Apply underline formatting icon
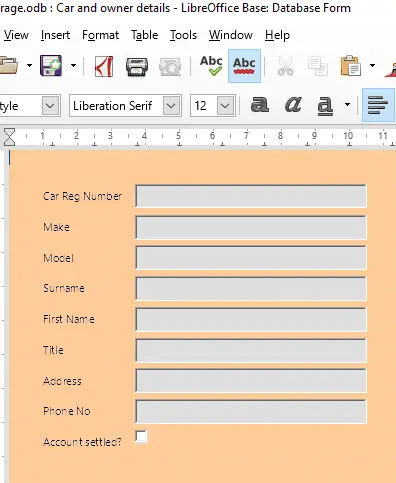This screenshot has height=483, width=396. pyautogui.click(x=325, y=106)
